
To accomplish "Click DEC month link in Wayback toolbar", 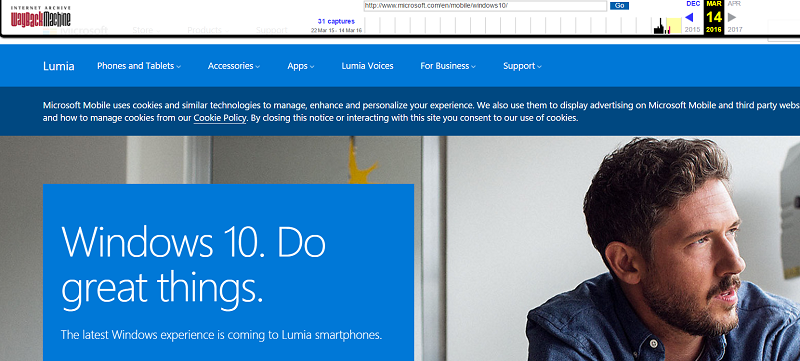I will coord(693,4).
